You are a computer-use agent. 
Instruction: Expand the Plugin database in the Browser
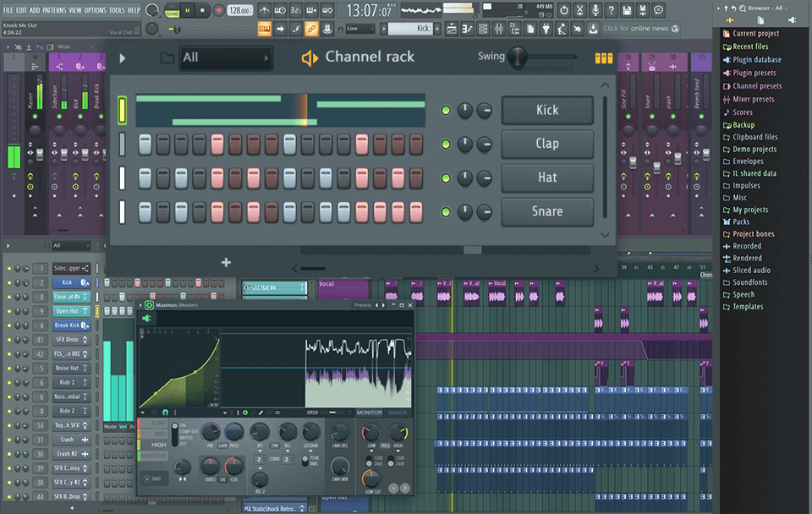(754, 59)
